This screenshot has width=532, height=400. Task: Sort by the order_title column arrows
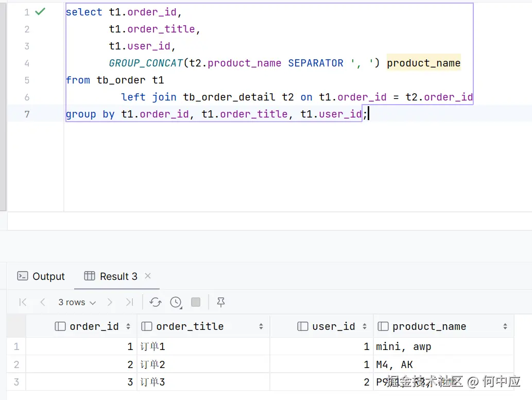pos(261,326)
